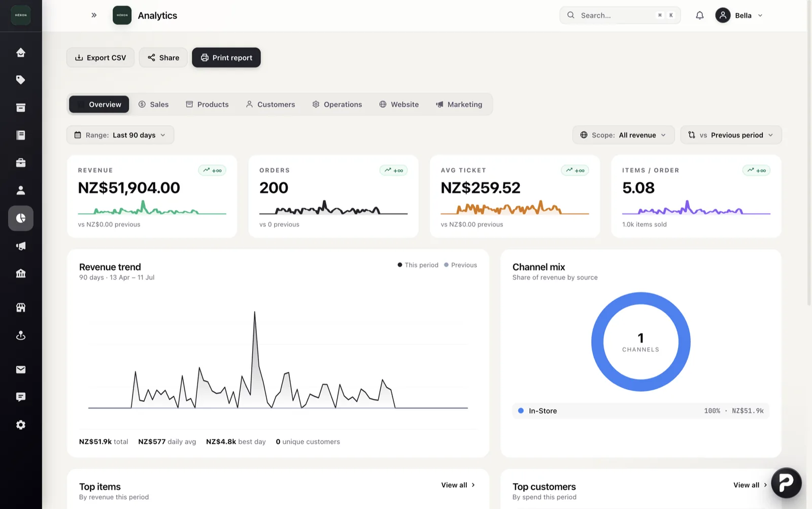
Task: Toggle the Previous legend item
Action: (460, 265)
